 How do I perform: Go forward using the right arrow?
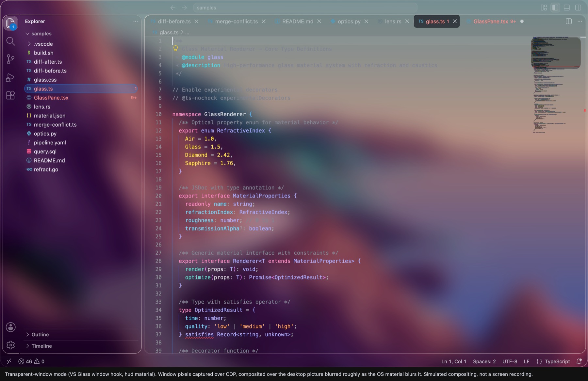tap(184, 8)
